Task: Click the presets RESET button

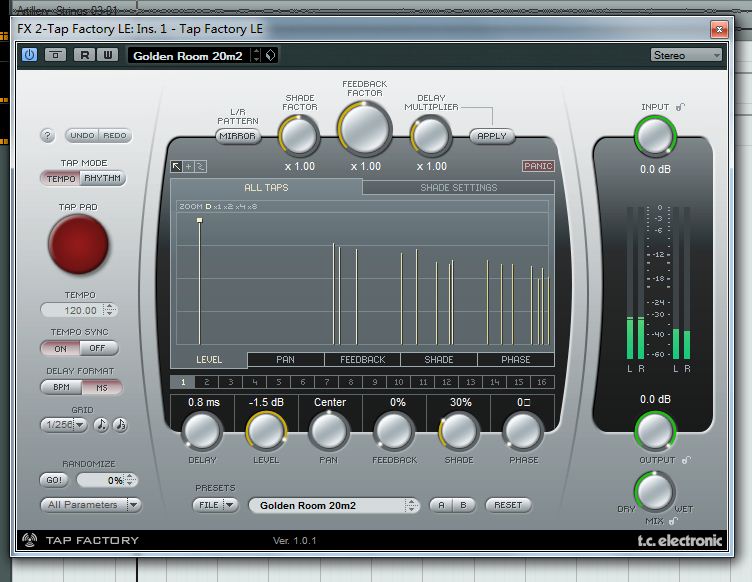Action: tap(508, 505)
